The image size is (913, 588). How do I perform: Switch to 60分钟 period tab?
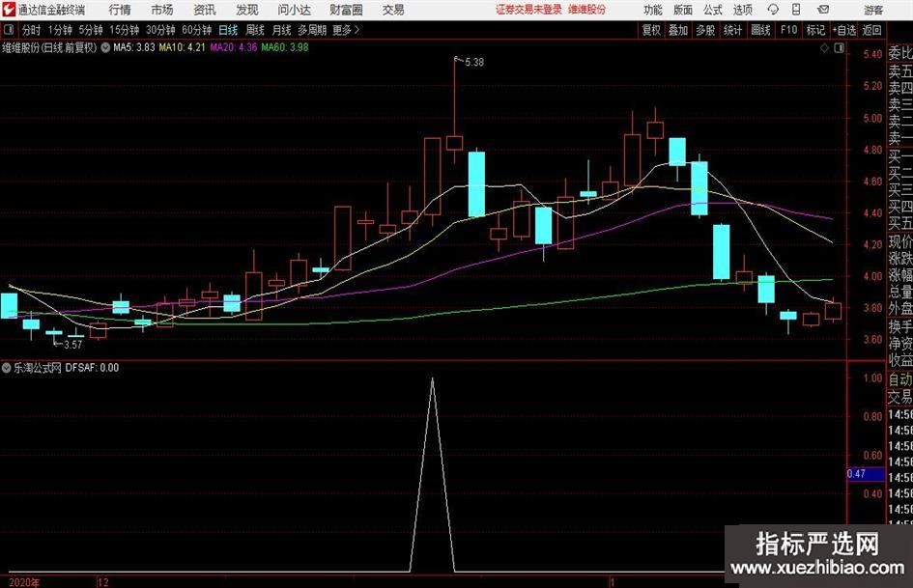[x=197, y=30]
